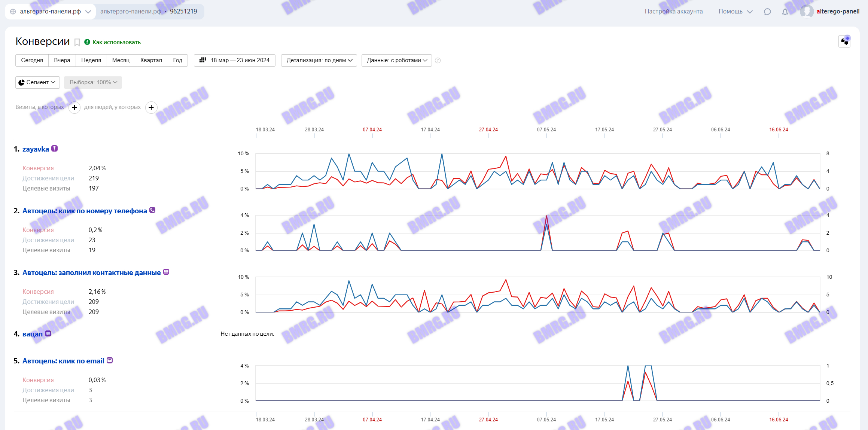
Task: Open Настройка аккаунта link
Action: (x=673, y=12)
